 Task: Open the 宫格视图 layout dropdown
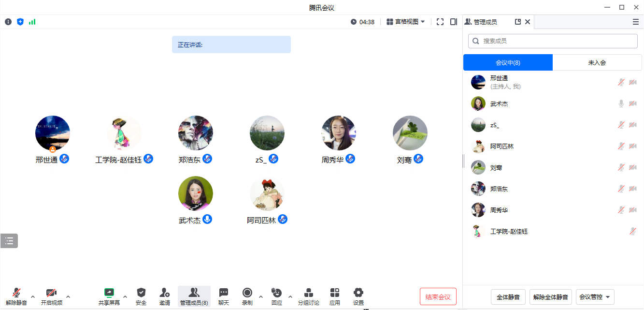(x=406, y=22)
